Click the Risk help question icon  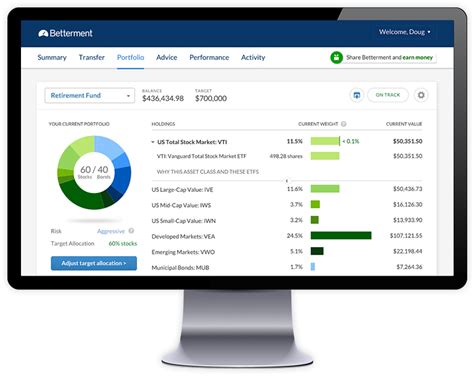[131, 231]
